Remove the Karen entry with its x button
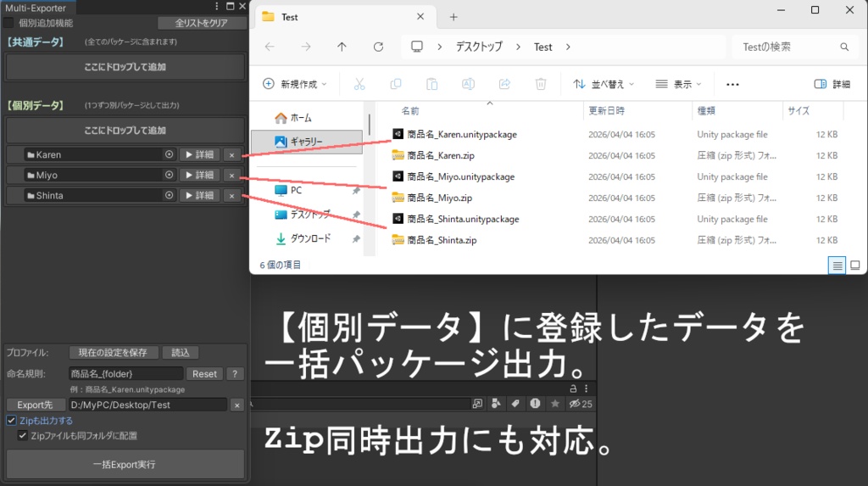 [232, 155]
